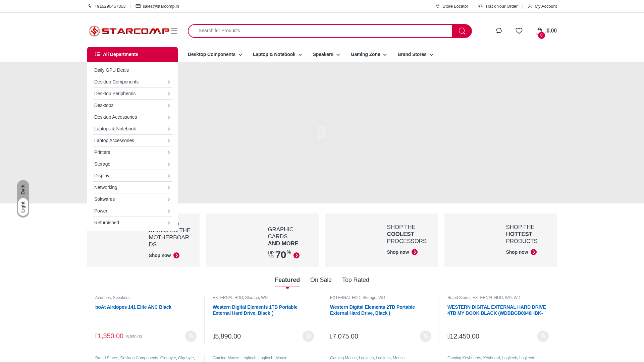Screen dimensions: 644x362
Task: Click the ₹1,350.00 price
Action: coord(109,336)
